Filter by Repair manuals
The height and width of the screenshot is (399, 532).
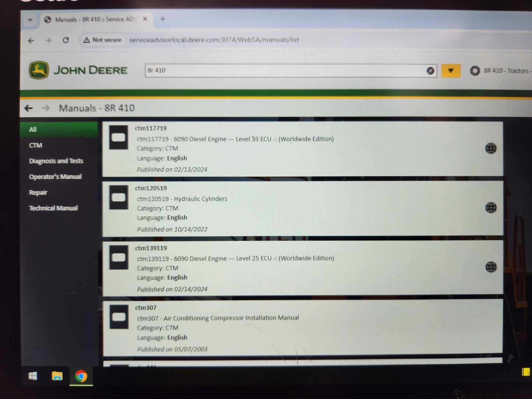pos(38,193)
